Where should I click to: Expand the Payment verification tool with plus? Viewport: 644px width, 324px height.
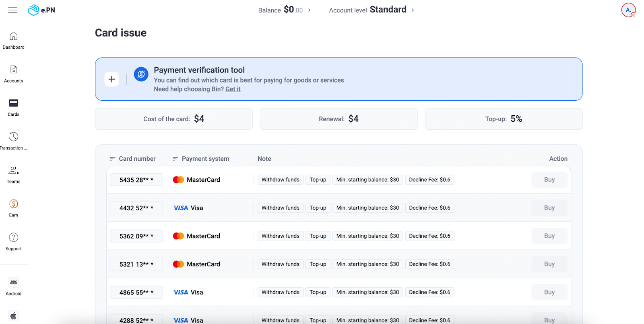pos(111,79)
